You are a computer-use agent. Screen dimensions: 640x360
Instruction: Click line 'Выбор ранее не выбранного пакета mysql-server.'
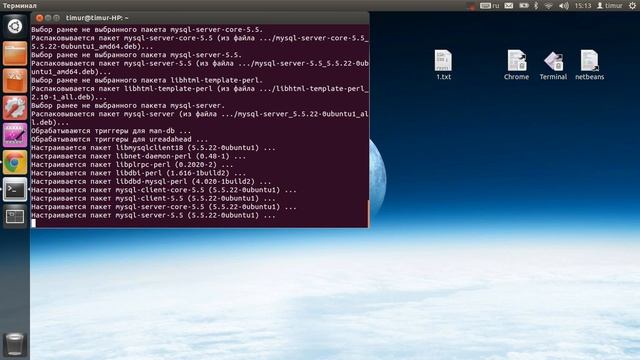coord(128,105)
